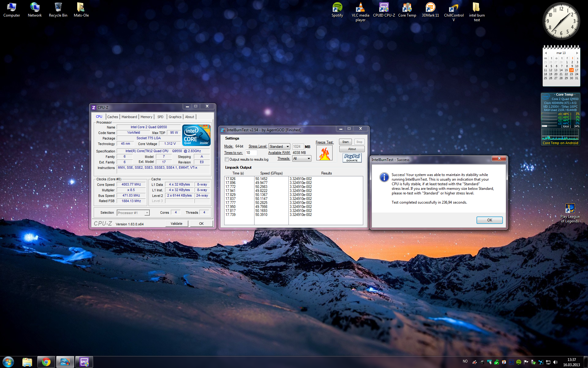Switch to the About tab in CPU-Z

[190, 117]
